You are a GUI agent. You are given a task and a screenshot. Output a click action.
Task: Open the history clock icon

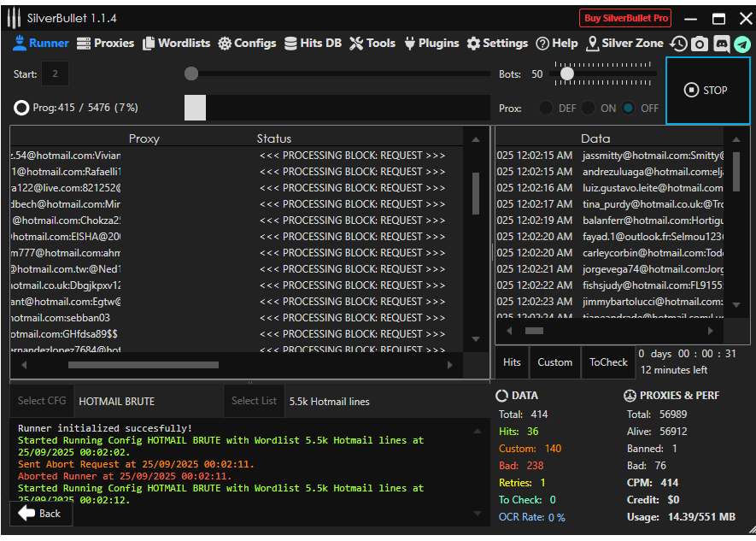(x=679, y=44)
